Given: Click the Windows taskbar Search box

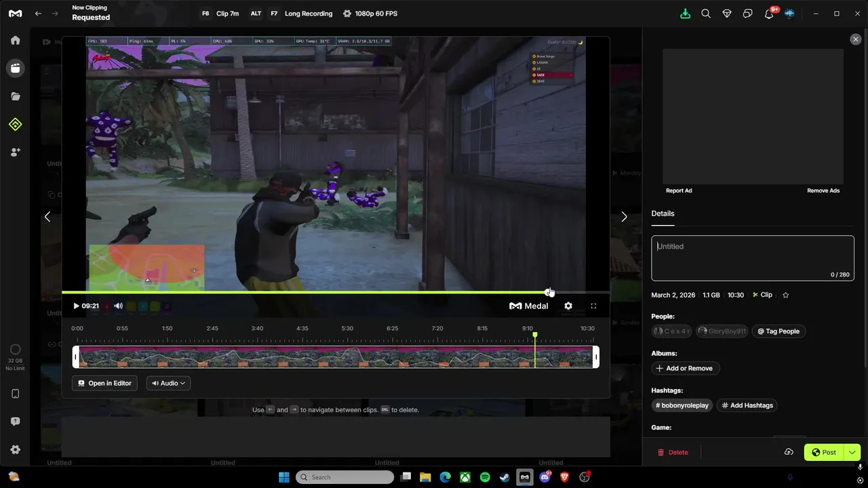Looking at the screenshot, I should [345, 477].
